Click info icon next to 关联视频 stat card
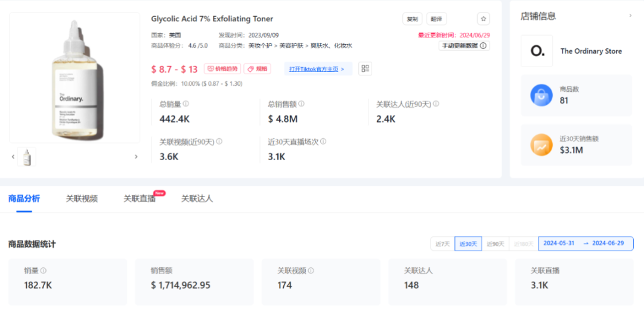Viewport: 644px width, 318px height. tap(311, 271)
